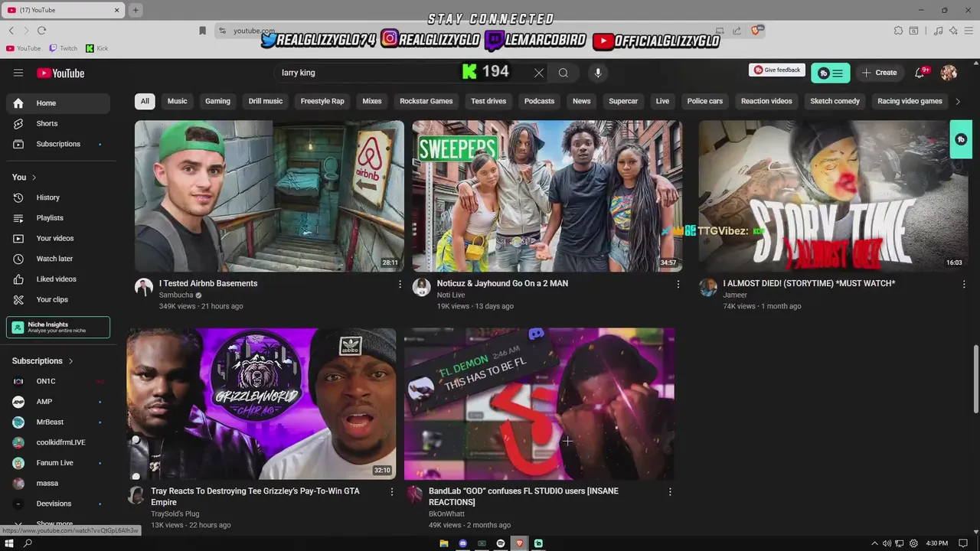
Task: Select the Music filter chip
Action: 177,101
